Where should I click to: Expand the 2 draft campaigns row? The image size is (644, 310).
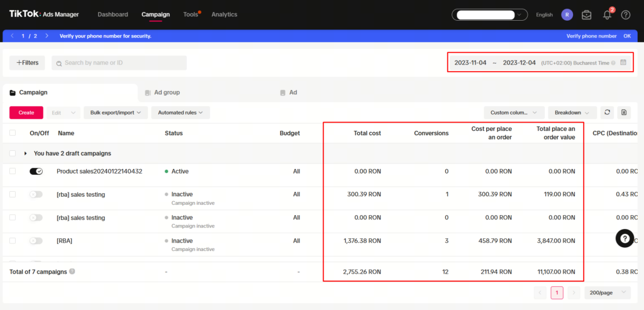(25, 153)
